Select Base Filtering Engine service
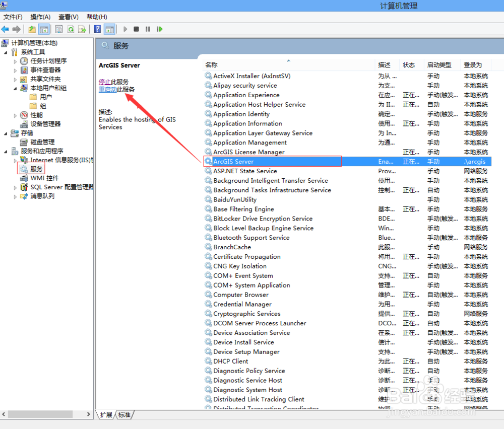Screen dimensions: 504x429 (x=347, y=209)
